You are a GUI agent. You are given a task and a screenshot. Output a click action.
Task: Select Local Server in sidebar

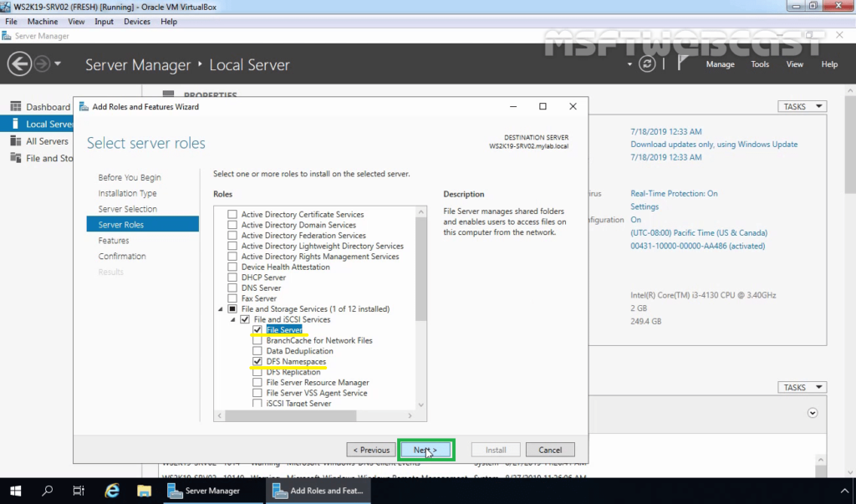[x=37, y=124]
